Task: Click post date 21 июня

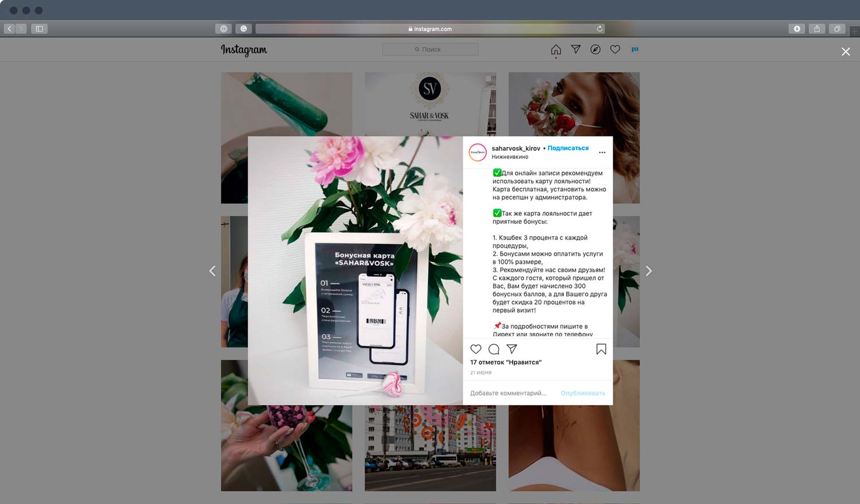Action: point(480,373)
